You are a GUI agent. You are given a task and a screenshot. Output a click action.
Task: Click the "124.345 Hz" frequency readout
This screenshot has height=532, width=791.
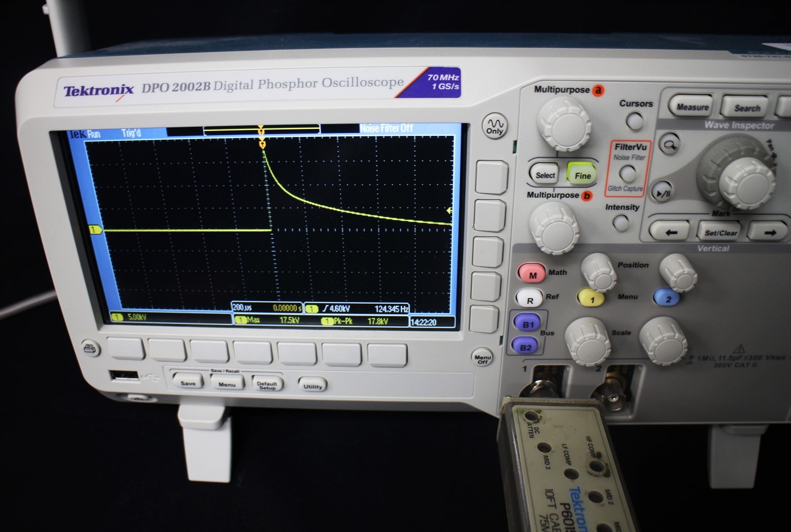click(391, 309)
